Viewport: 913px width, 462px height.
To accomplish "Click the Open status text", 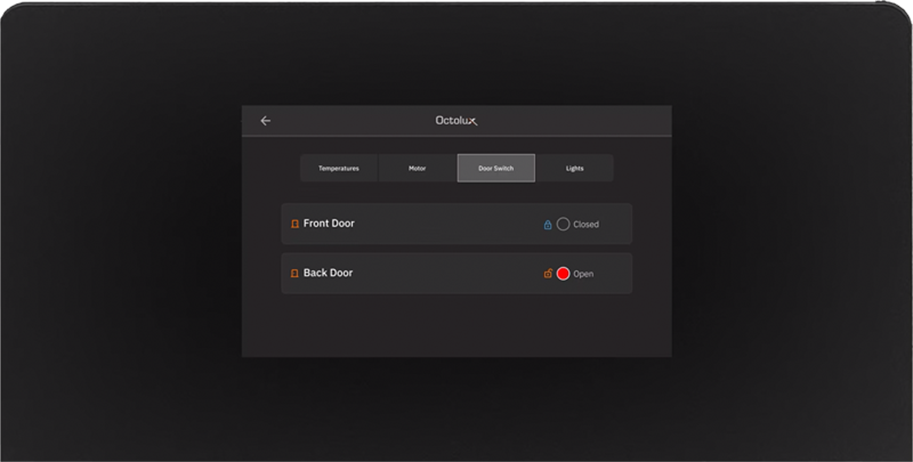I will coord(583,274).
